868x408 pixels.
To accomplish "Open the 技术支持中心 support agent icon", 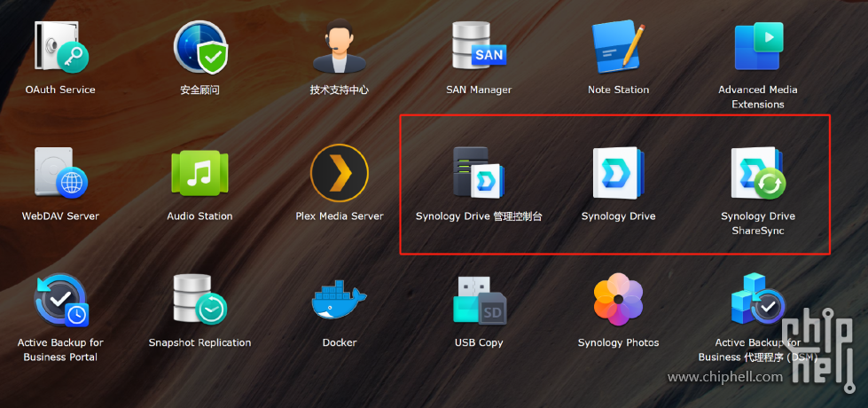I will coord(340,45).
